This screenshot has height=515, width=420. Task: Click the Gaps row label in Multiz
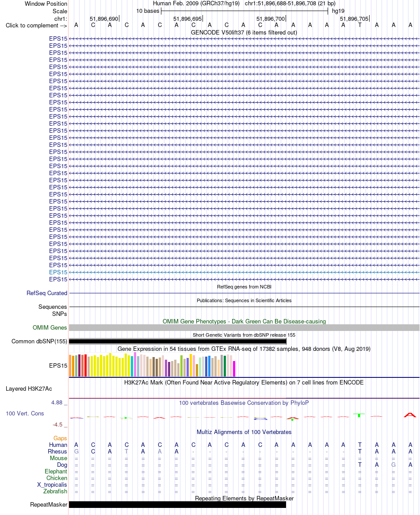pyautogui.click(x=60, y=438)
